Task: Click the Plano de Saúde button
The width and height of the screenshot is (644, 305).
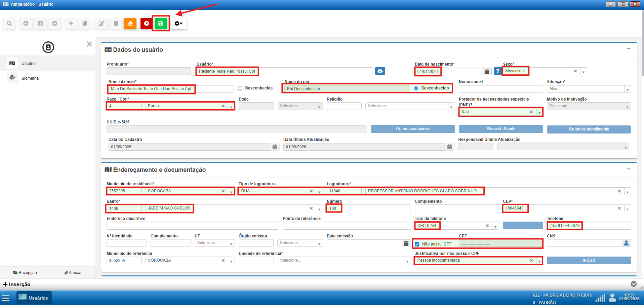Action: (501, 129)
